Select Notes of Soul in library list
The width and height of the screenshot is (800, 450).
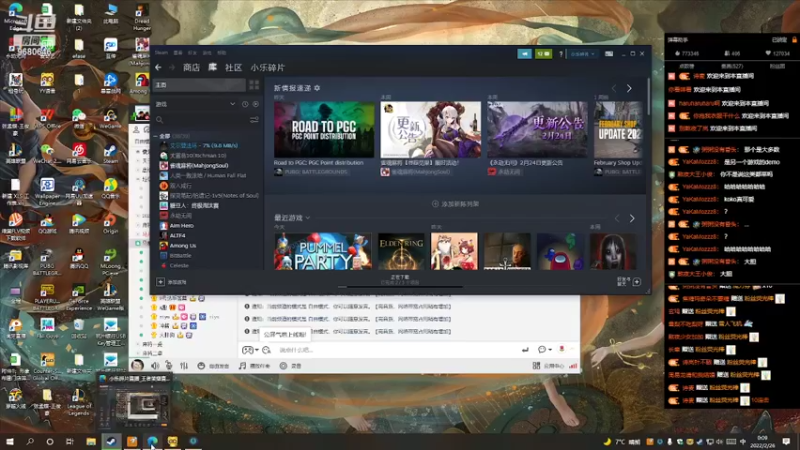(209, 195)
